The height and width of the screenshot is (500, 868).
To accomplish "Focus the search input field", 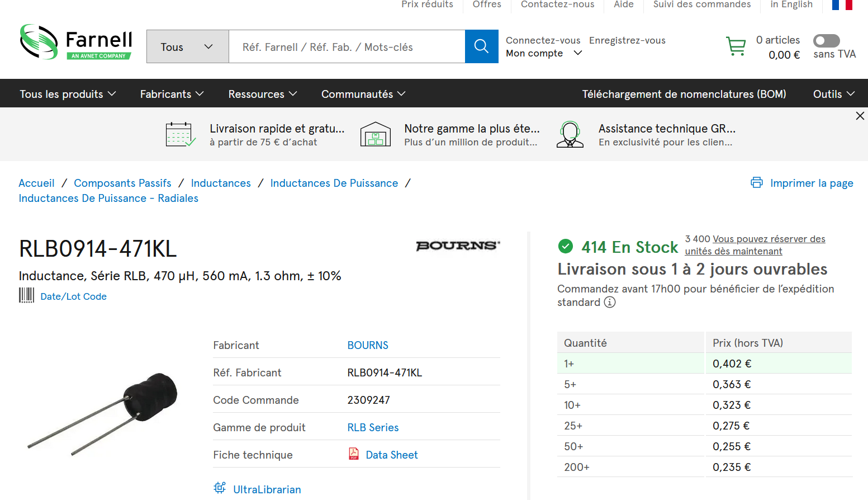I will click(347, 46).
